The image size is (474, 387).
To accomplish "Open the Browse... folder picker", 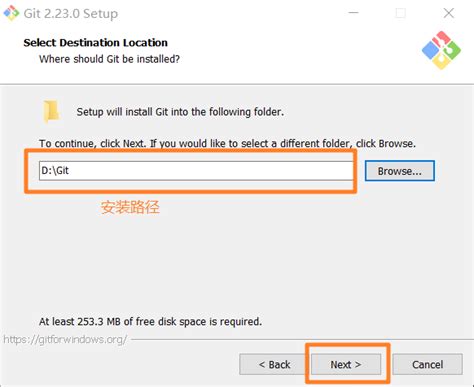I will (x=400, y=171).
